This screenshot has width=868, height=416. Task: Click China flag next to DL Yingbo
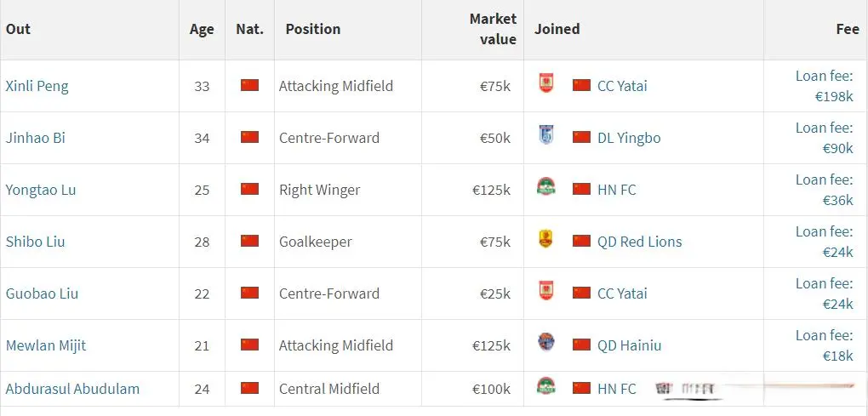(x=581, y=137)
